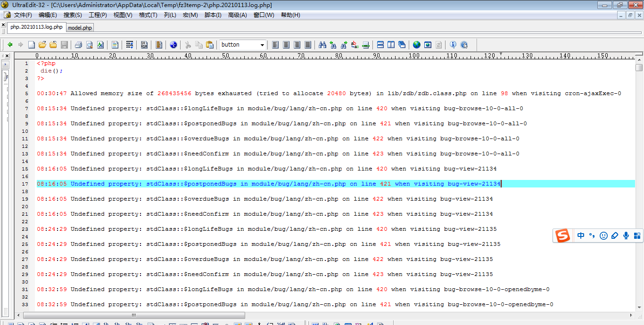Click the Print Preview icon
644x325 pixels.
point(89,45)
